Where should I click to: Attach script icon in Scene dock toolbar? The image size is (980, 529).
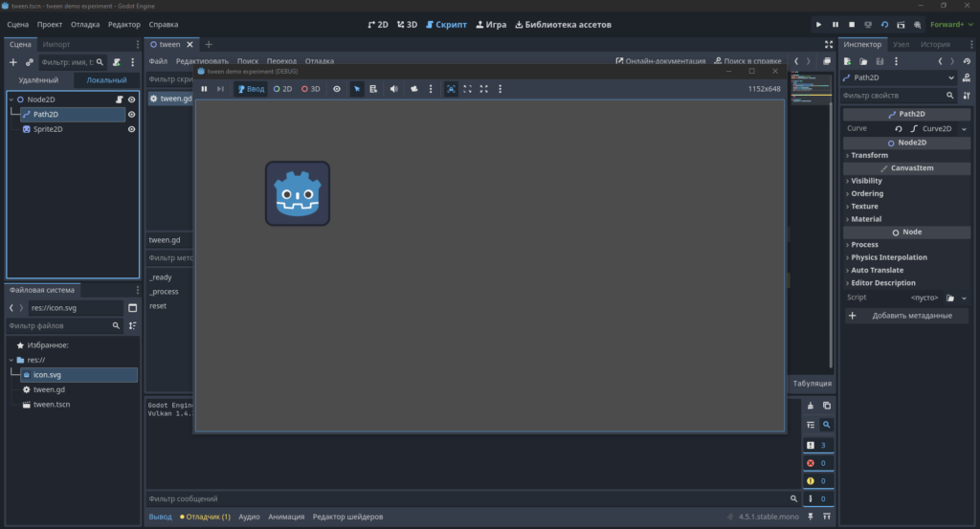116,62
